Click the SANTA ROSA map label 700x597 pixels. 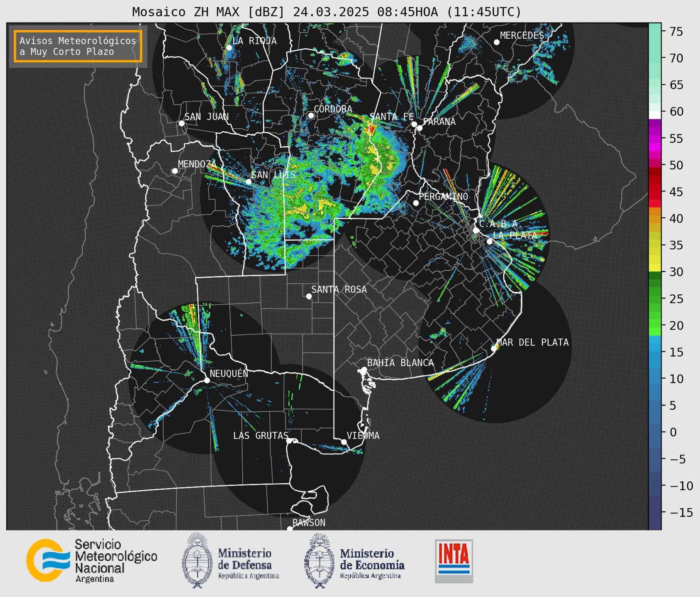point(339,289)
